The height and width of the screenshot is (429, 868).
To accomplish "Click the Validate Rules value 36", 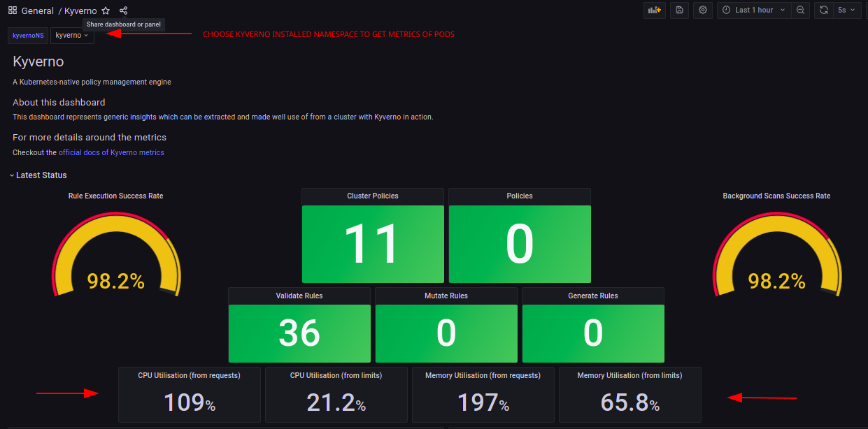I will (x=299, y=333).
